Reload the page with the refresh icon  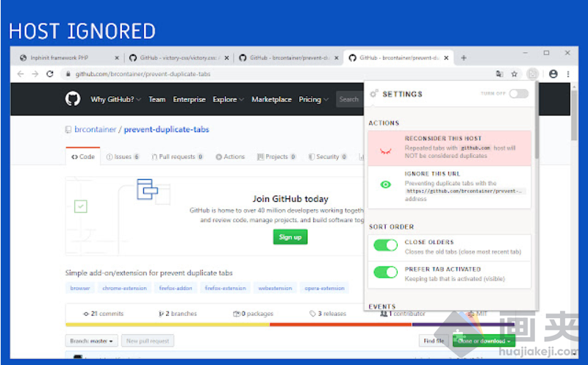click(x=50, y=74)
